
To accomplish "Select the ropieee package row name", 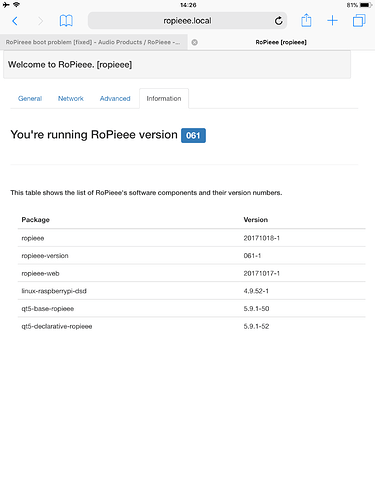I will (33, 238).
